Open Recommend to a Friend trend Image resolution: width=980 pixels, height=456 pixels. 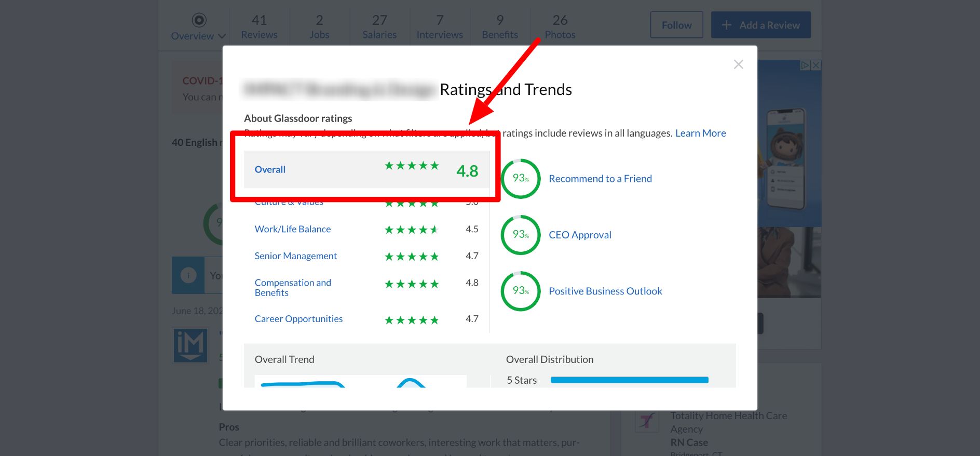600,179
